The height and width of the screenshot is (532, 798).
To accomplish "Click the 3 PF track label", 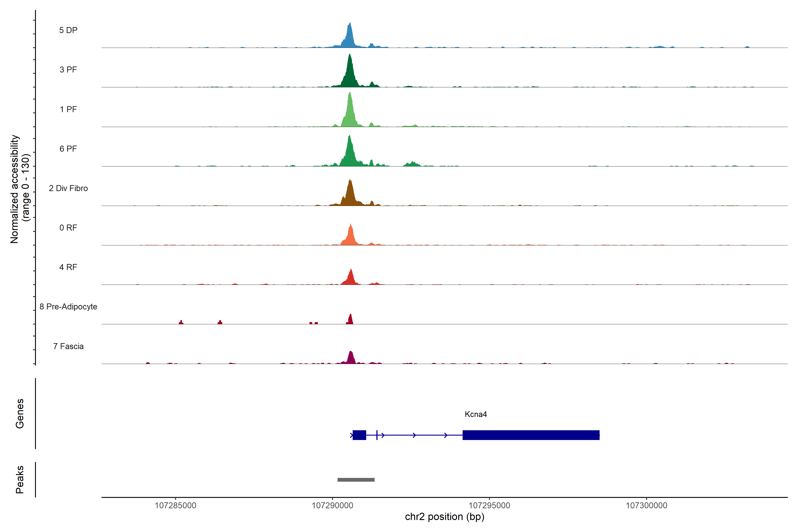I will pyautogui.click(x=68, y=70).
